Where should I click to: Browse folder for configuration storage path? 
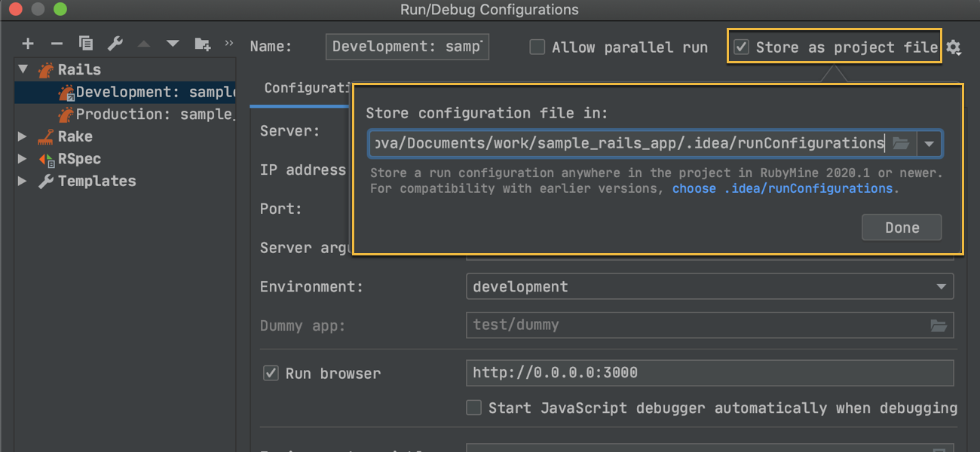901,143
